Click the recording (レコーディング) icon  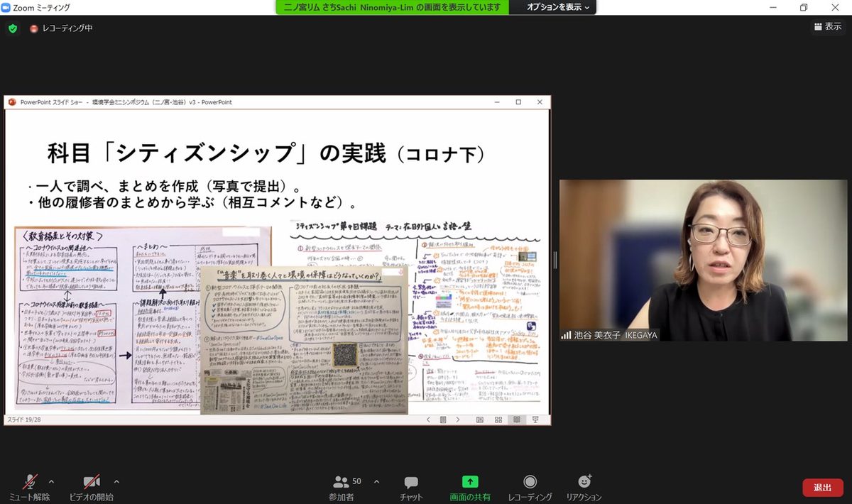530,483
